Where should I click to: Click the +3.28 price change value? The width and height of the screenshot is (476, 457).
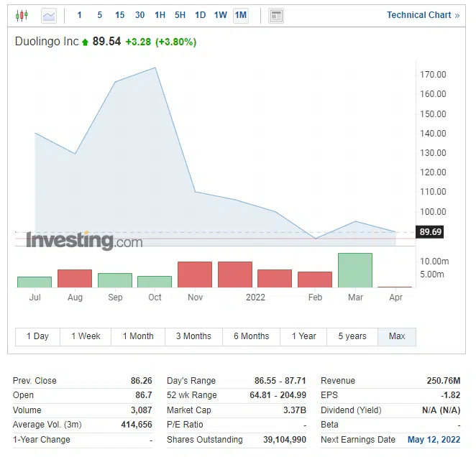tap(138, 42)
